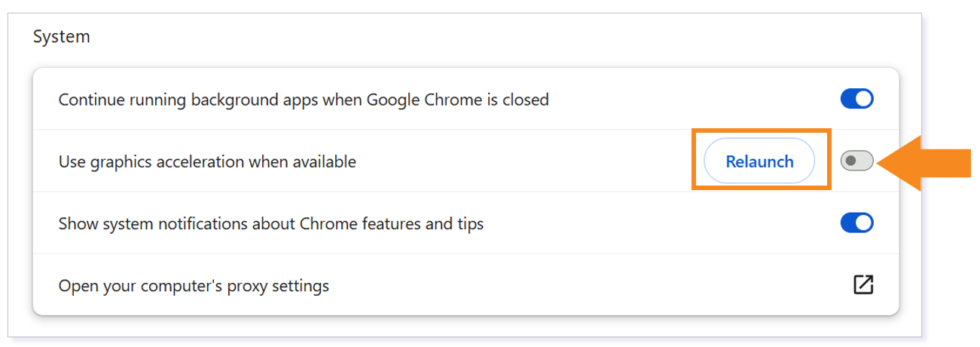Click the white knob of the notifications switch
Image resolution: width=980 pixels, height=347 pixels.
click(864, 223)
